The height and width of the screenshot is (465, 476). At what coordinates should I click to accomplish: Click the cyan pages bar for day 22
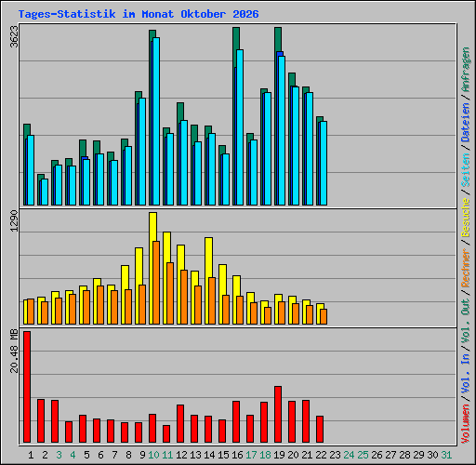[324, 163]
